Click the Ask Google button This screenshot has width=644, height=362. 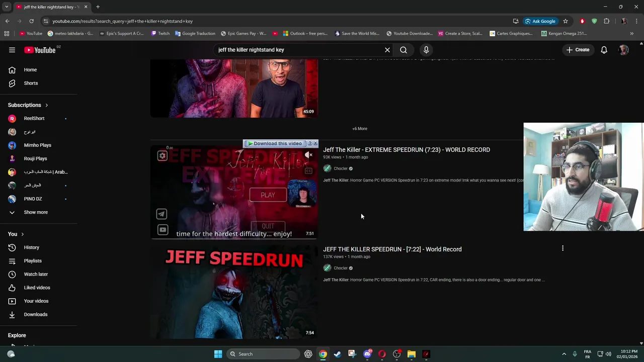click(x=540, y=21)
